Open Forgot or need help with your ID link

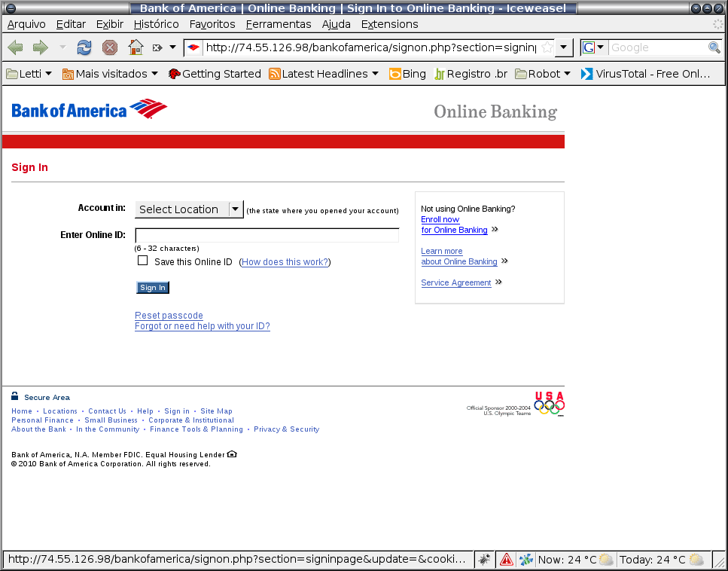click(x=203, y=326)
